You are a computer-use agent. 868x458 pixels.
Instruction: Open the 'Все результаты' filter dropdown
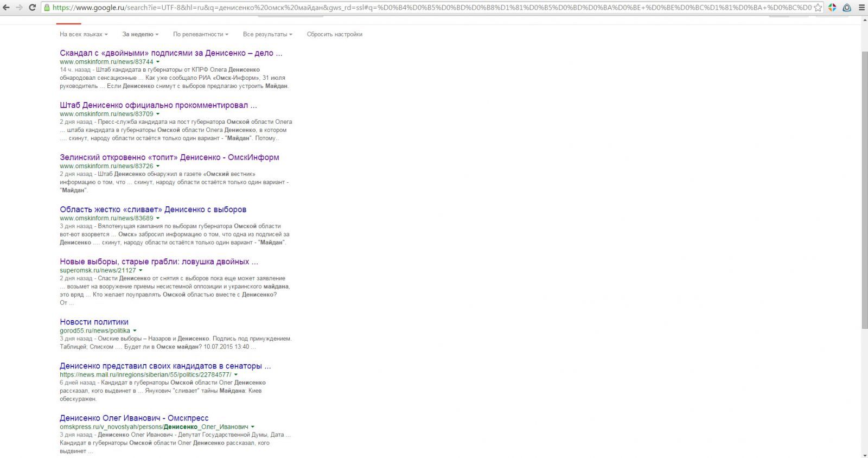pos(267,34)
